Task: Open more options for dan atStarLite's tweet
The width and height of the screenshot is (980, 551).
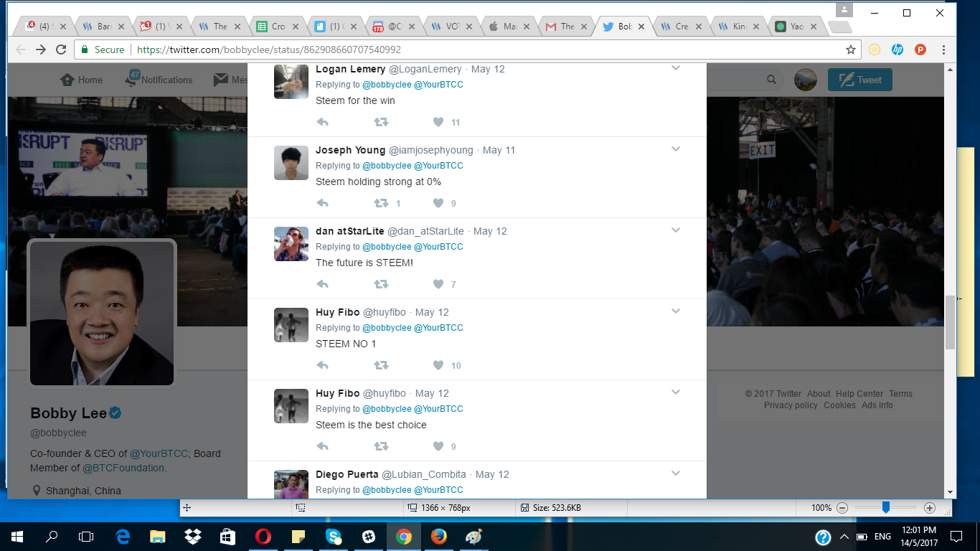Action: tap(676, 230)
